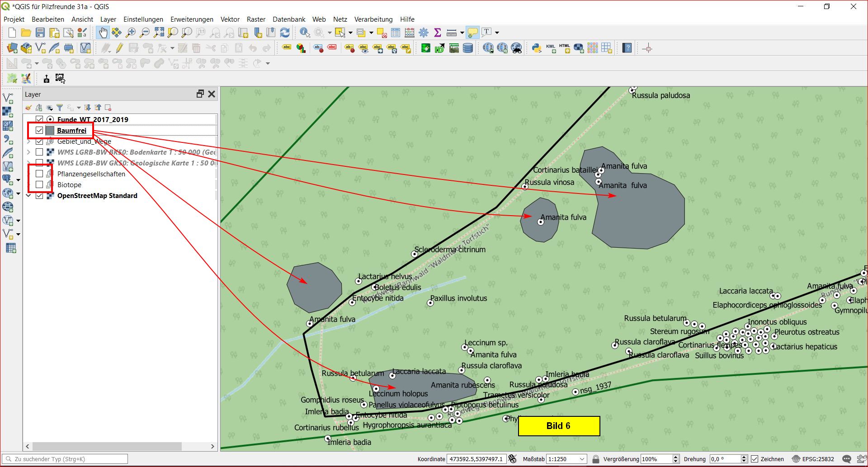The height and width of the screenshot is (467, 868).
Task: Click the Identify Features tool
Action: pyautogui.click(x=305, y=33)
